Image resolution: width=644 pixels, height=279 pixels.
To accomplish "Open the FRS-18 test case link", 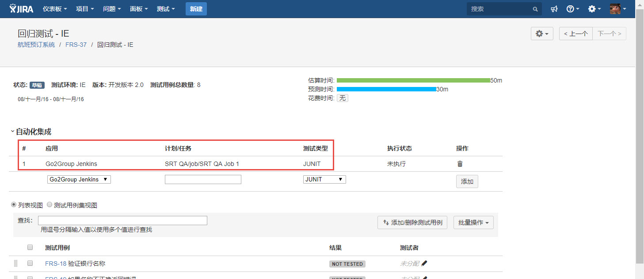I will point(56,264).
